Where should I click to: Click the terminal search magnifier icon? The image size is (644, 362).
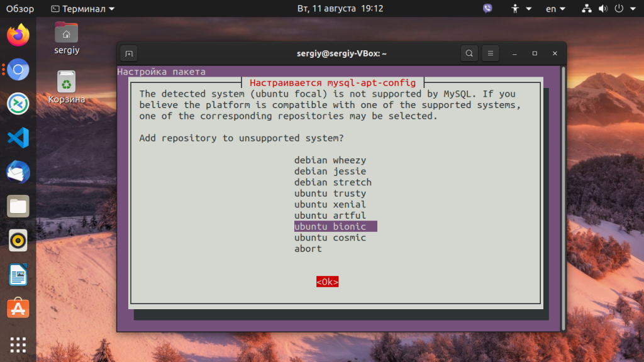(x=469, y=53)
